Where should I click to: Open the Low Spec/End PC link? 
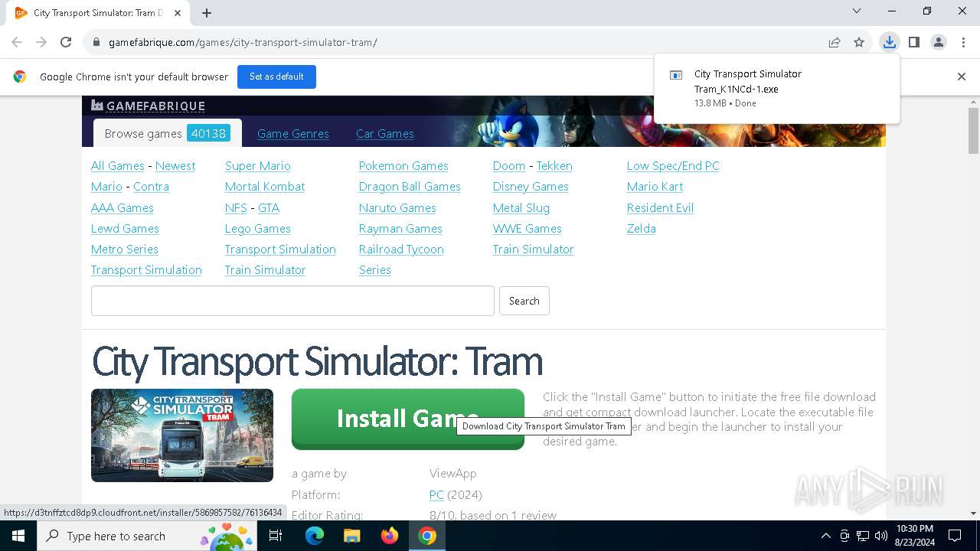pos(673,165)
